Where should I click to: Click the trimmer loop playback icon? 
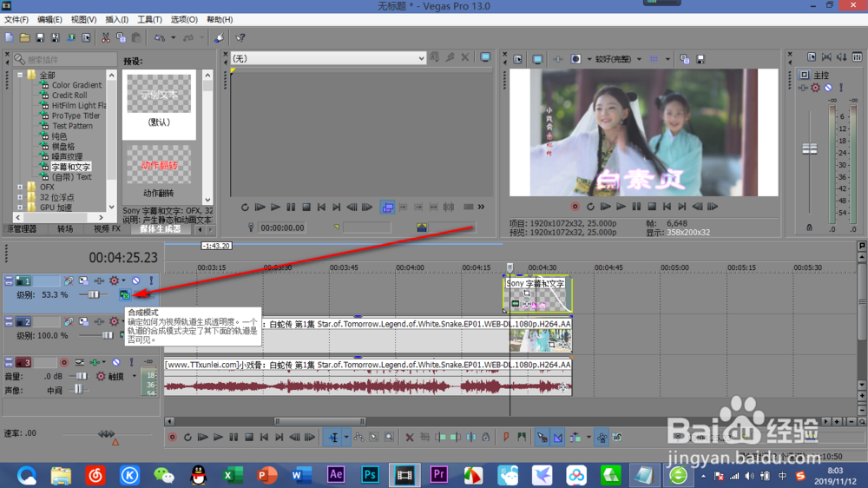[245, 208]
